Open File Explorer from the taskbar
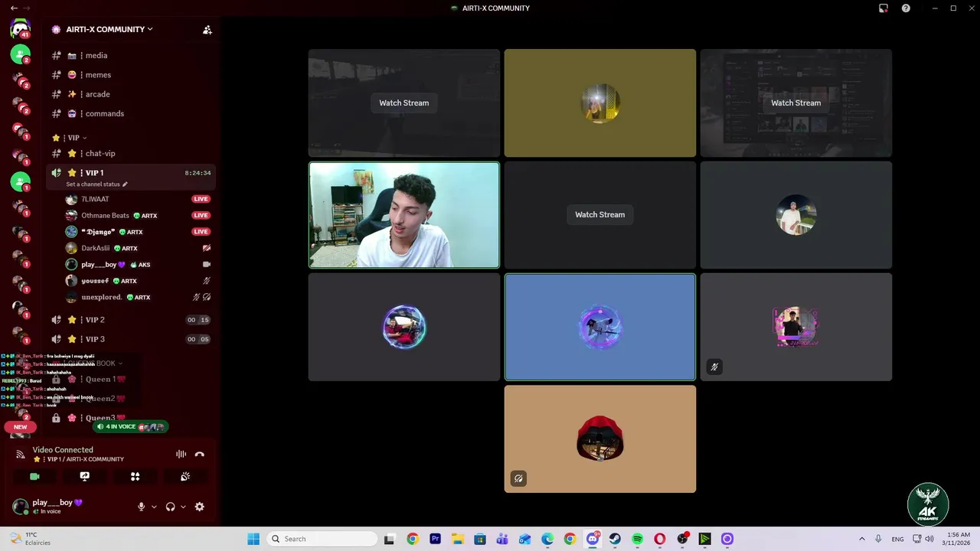 (x=458, y=539)
